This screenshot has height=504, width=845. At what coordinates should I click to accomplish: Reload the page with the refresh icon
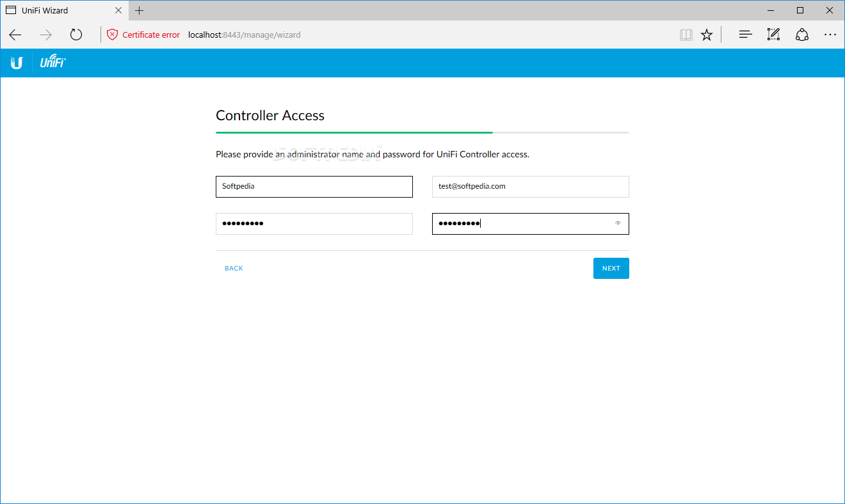click(76, 35)
